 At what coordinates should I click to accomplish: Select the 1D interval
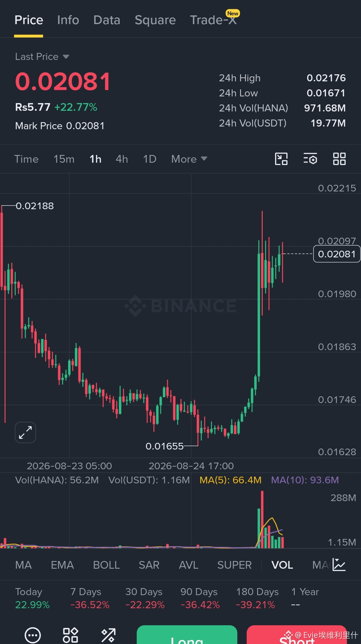[x=150, y=159]
